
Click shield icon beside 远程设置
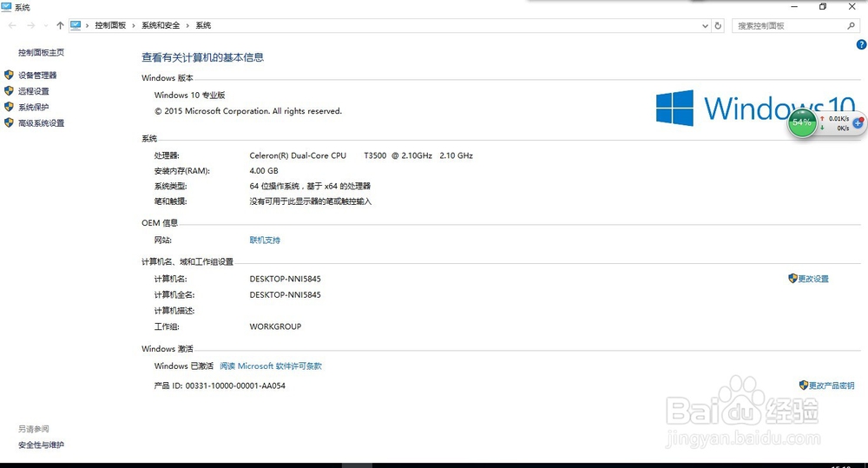point(9,91)
